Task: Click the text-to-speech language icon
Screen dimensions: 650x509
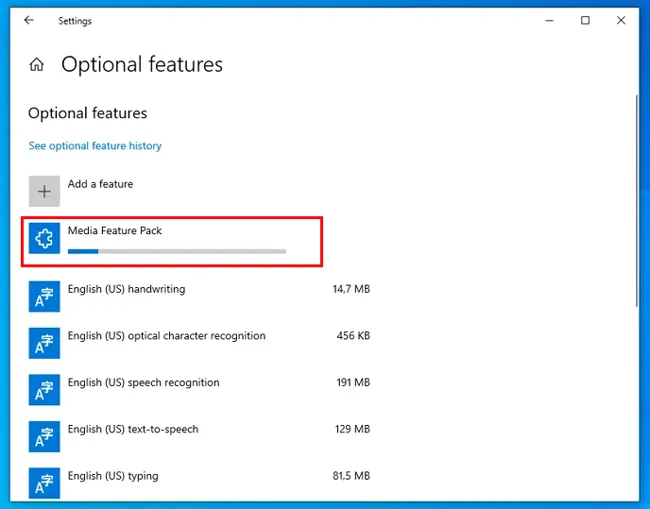Action: point(44,437)
